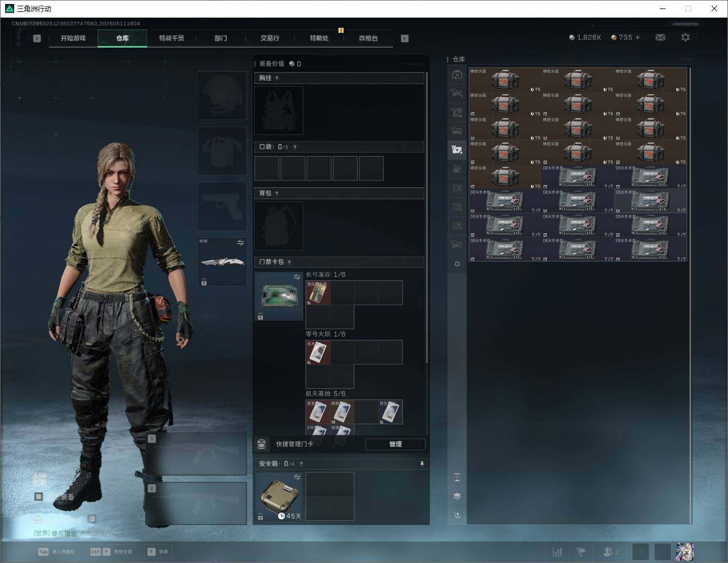Select the second primary weapon slot labeled 2
728x563 pixels.
(196, 503)
